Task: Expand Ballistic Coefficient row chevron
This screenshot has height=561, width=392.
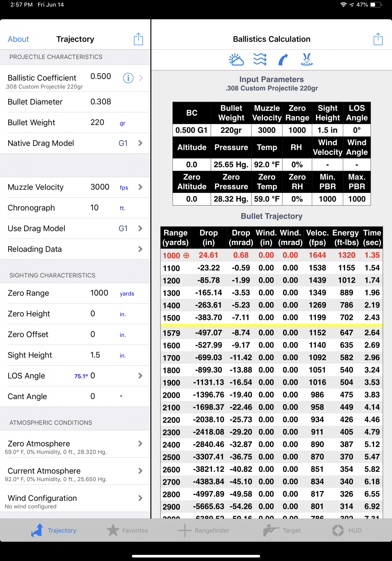Action: (141, 78)
